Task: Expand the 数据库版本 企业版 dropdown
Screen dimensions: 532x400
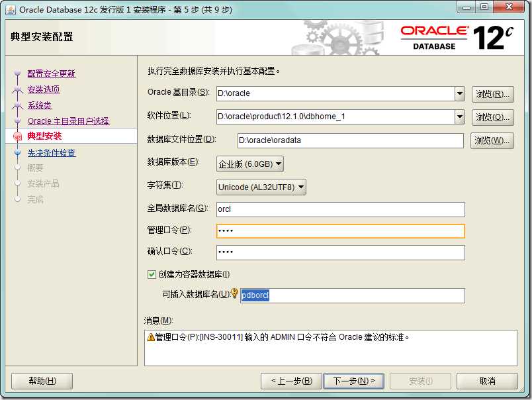Action: point(249,164)
